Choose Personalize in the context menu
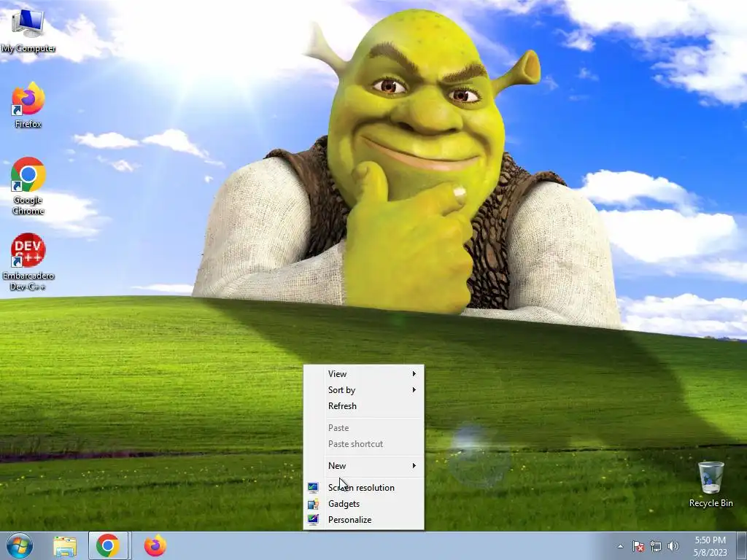The width and height of the screenshot is (747, 560). tap(363, 520)
